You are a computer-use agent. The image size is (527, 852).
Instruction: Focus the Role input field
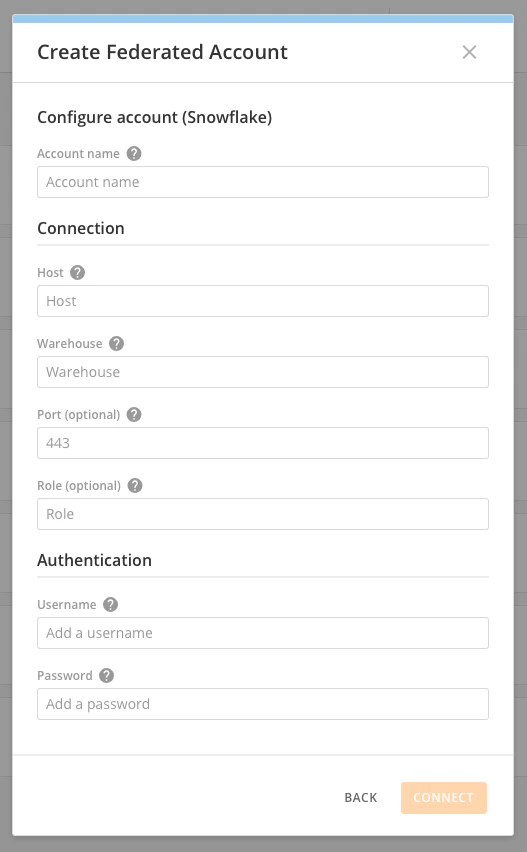(x=263, y=514)
